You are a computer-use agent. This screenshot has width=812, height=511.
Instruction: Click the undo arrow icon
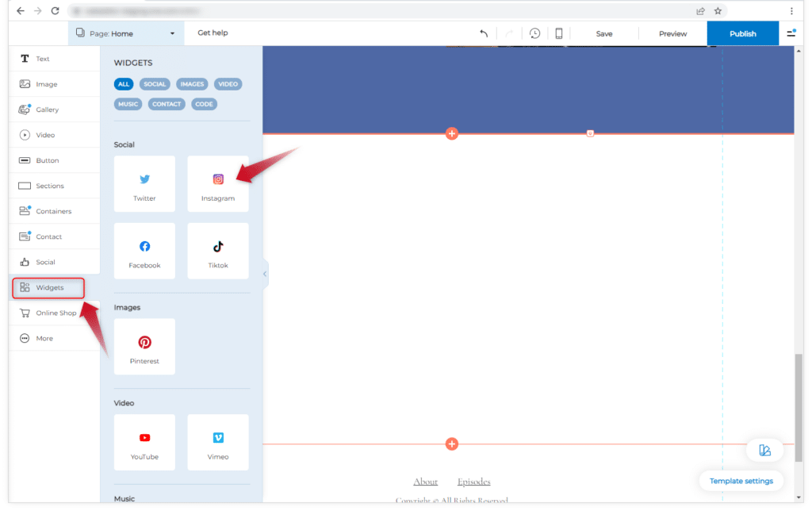pos(484,33)
